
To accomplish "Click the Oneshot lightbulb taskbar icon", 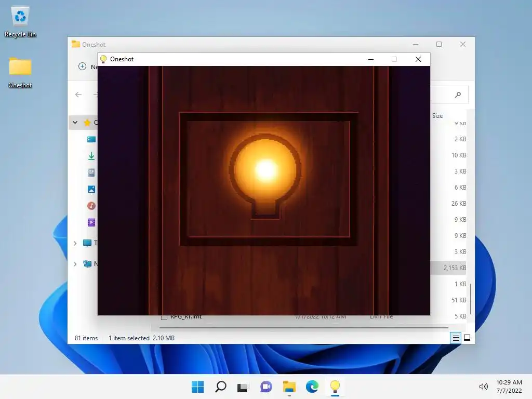I will click(335, 387).
